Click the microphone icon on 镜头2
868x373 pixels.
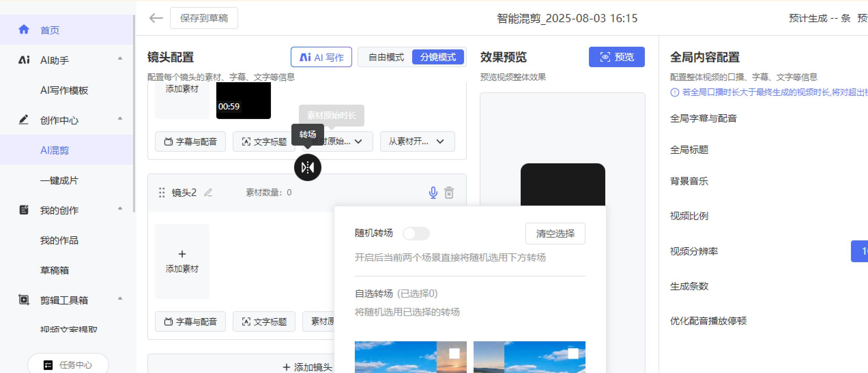pyautogui.click(x=433, y=193)
